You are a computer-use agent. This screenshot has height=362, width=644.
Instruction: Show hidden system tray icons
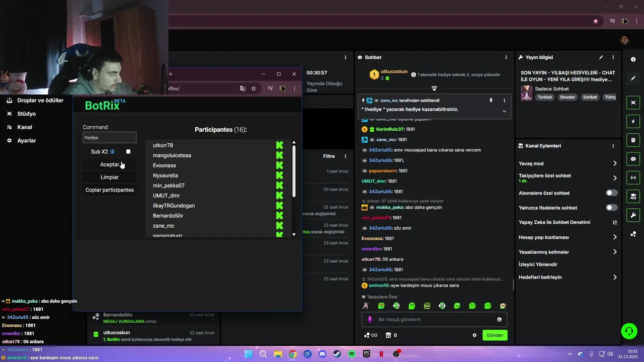click(570, 354)
